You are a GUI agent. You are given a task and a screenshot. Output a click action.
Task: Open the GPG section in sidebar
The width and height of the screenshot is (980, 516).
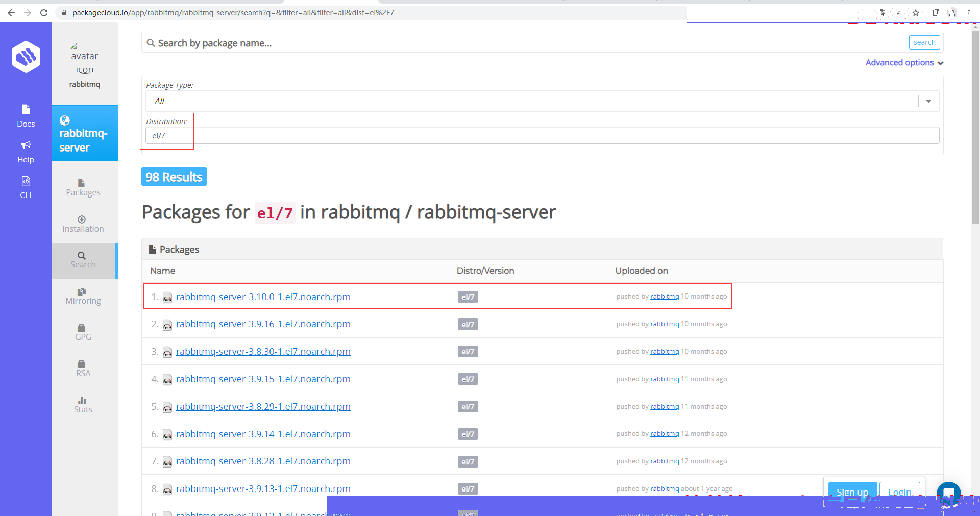pos(83,333)
